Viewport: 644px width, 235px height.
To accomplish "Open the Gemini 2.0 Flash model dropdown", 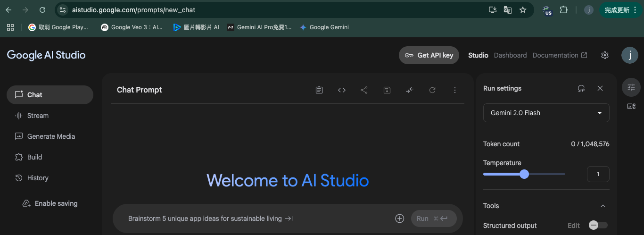I will pos(546,113).
